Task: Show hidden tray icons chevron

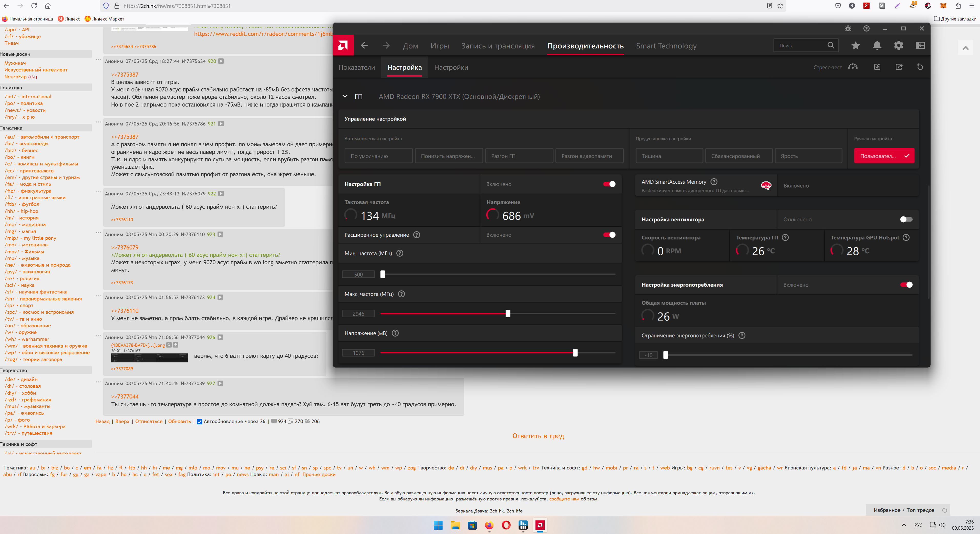Action: [x=904, y=525]
